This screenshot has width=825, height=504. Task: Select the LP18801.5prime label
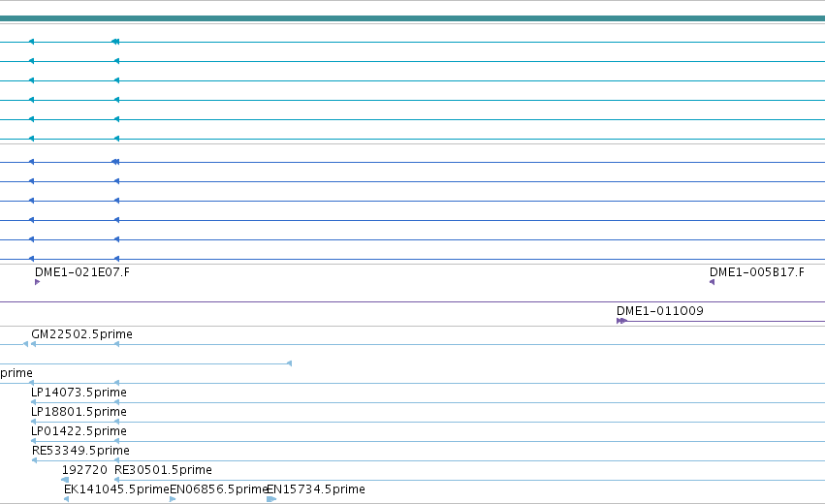[x=79, y=411]
